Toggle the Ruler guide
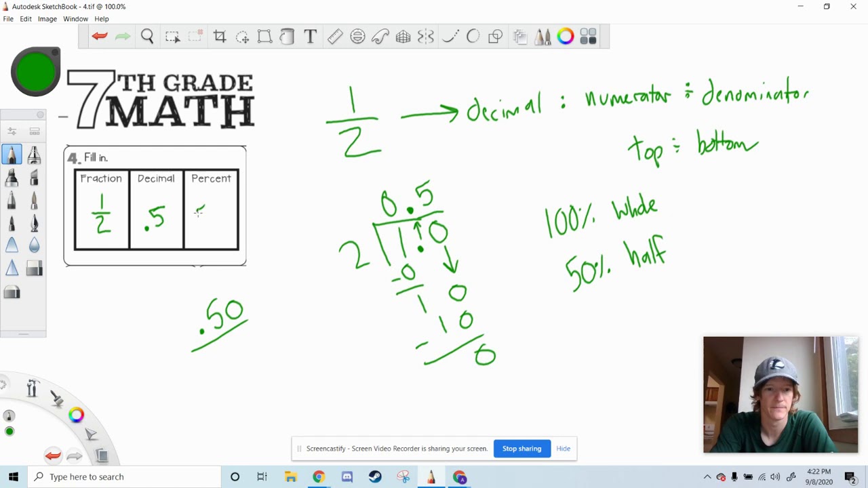Image resolution: width=868 pixels, height=488 pixels. click(335, 37)
